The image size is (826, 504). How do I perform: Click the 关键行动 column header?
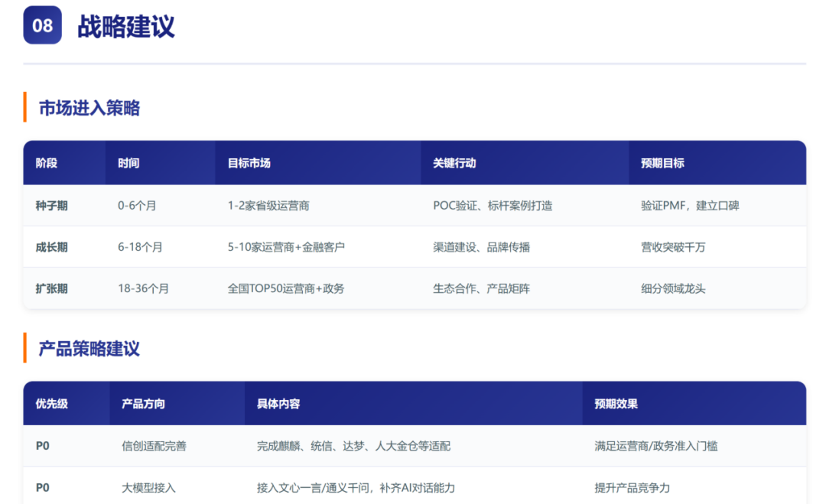pyautogui.click(x=454, y=163)
